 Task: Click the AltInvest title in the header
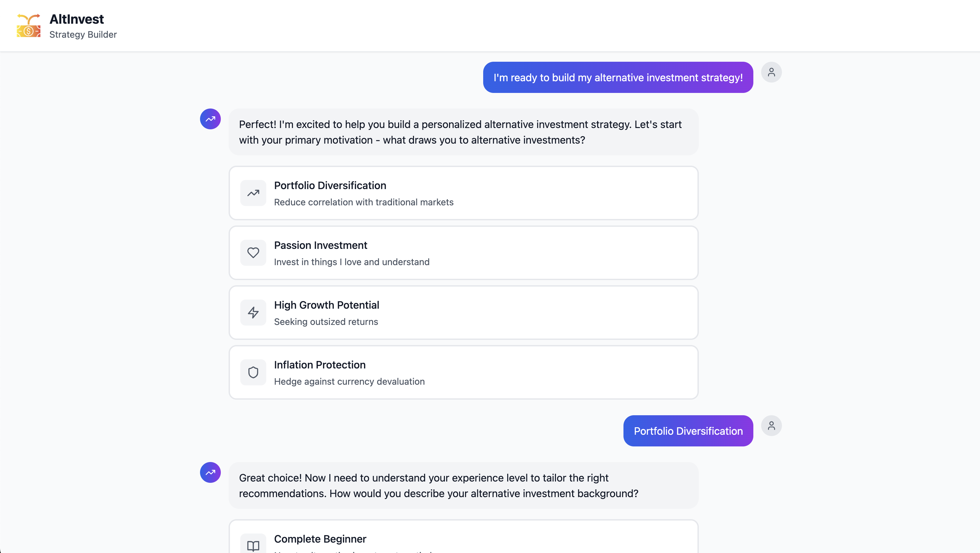(76, 19)
